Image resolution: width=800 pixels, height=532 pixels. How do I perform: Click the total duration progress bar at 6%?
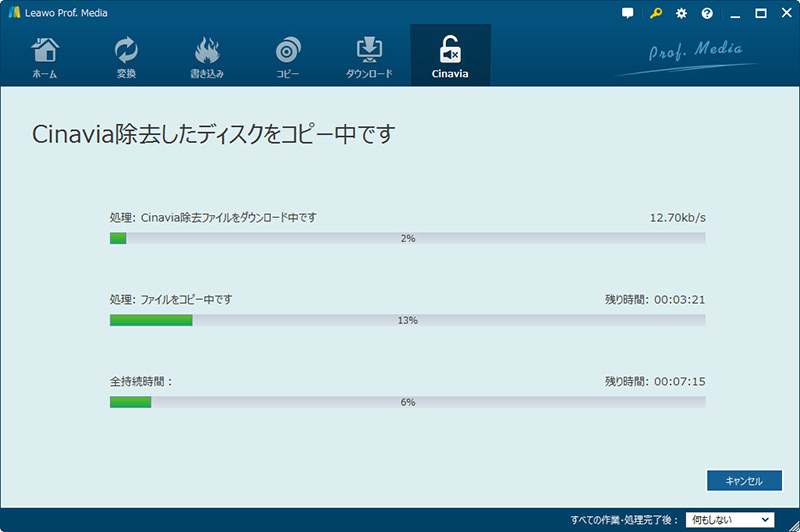coord(408,402)
